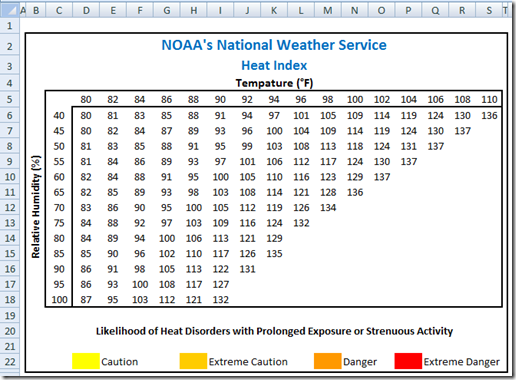This screenshot has width=516, height=380.
Task: Select row 2 header
Action: (9, 46)
